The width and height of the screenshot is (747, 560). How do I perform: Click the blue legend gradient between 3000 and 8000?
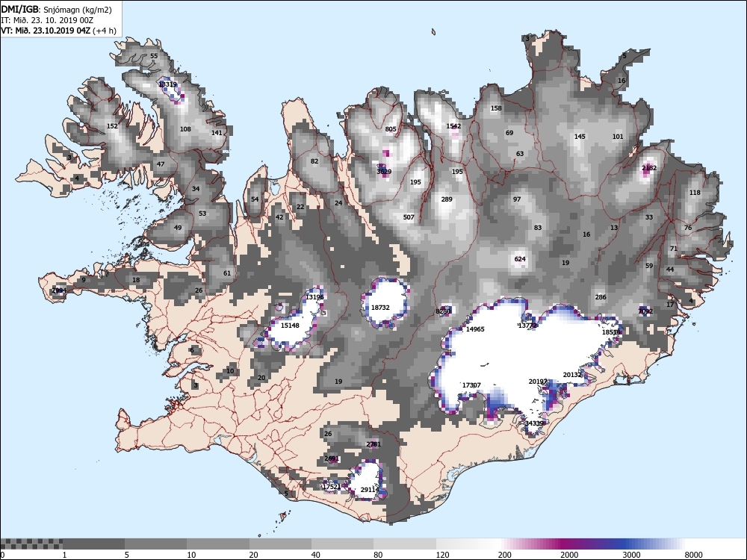tap(654, 544)
